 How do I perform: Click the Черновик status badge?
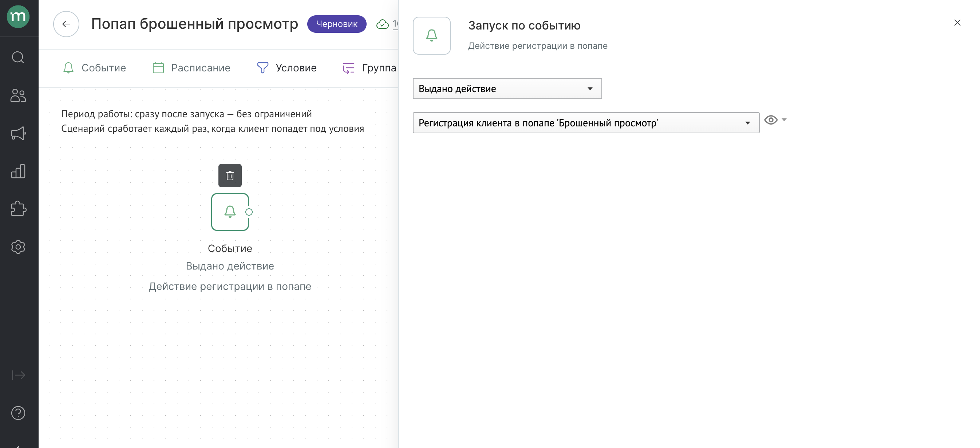pos(337,24)
